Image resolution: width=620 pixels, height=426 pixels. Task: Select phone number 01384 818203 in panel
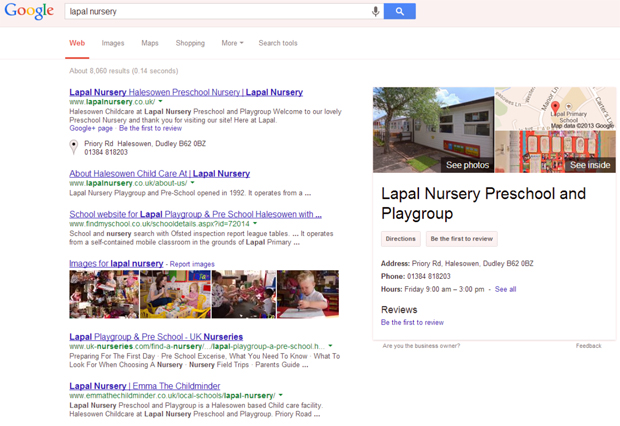tap(429, 276)
